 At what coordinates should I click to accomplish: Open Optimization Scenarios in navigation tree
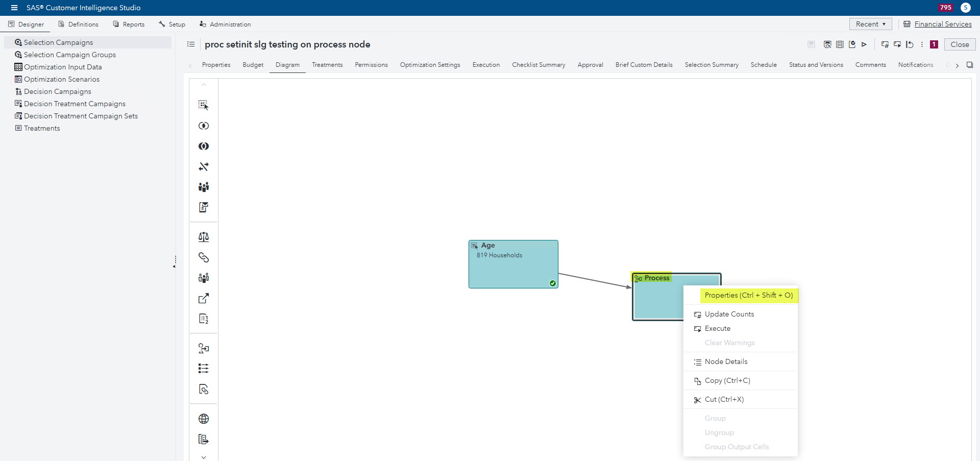(62, 79)
